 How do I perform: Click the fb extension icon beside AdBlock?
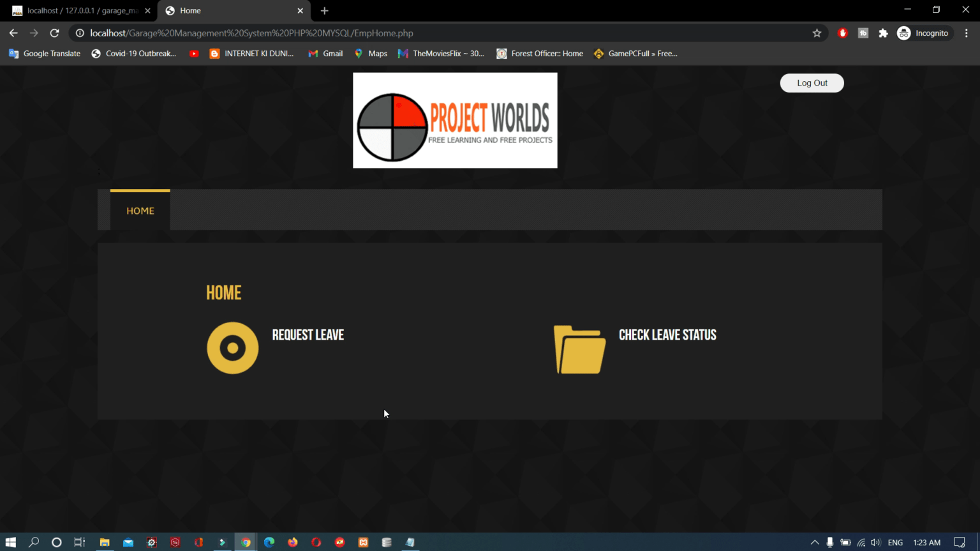(863, 33)
